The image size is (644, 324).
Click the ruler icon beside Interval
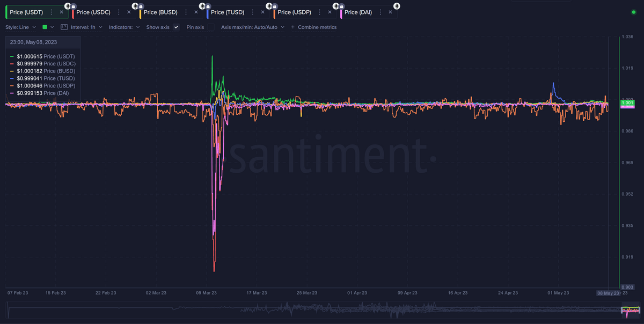(64, 27)
